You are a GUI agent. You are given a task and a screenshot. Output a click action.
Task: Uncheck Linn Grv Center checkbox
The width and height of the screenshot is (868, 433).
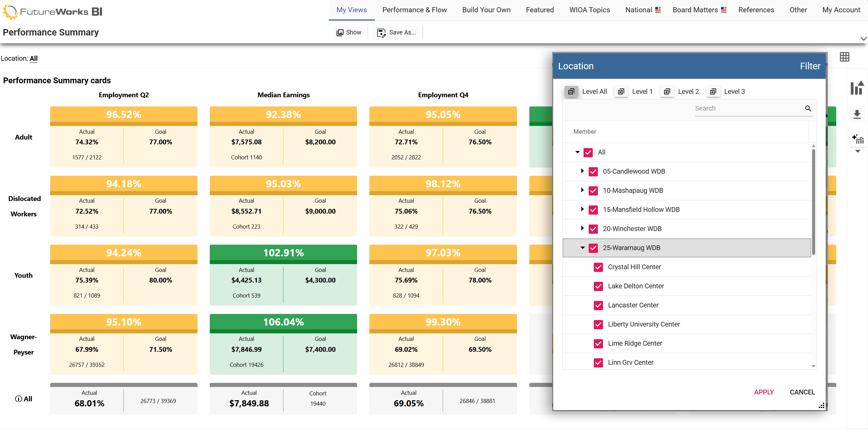[598, 363]
